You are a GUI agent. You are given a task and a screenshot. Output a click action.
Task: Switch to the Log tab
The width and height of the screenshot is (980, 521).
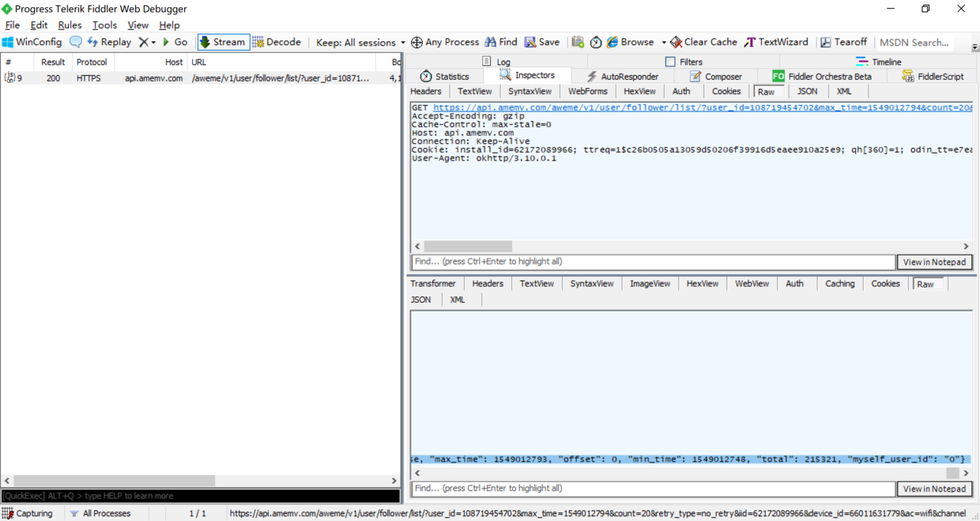[x=496, y=62]
